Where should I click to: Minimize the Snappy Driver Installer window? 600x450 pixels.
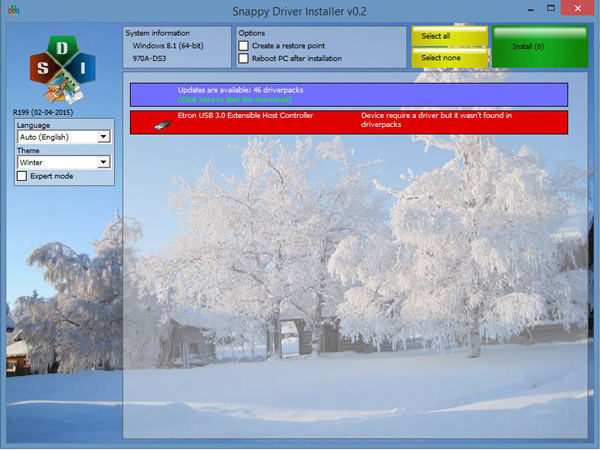click(x=530, y=9)
